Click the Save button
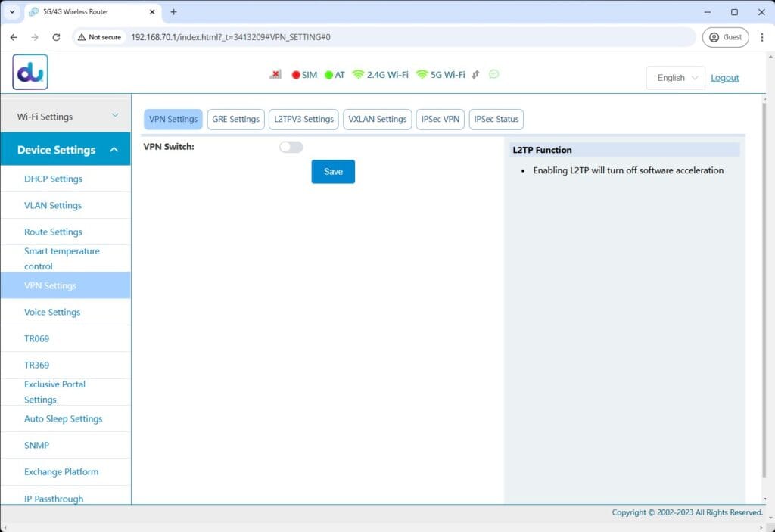 333,172
